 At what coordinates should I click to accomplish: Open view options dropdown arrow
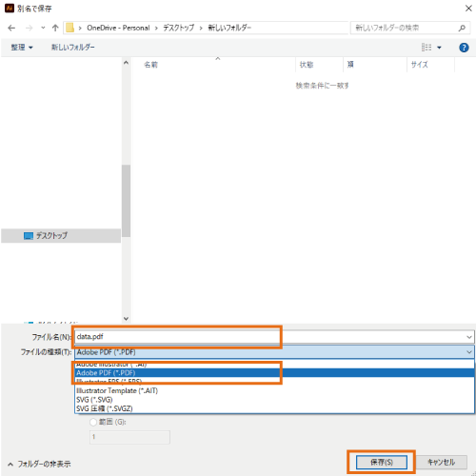pos(439,48)
